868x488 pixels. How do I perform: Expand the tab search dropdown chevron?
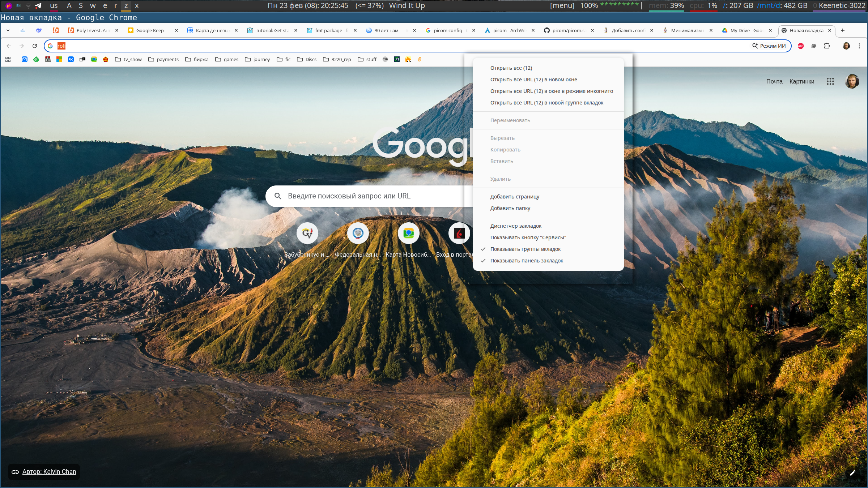point(8,30)
